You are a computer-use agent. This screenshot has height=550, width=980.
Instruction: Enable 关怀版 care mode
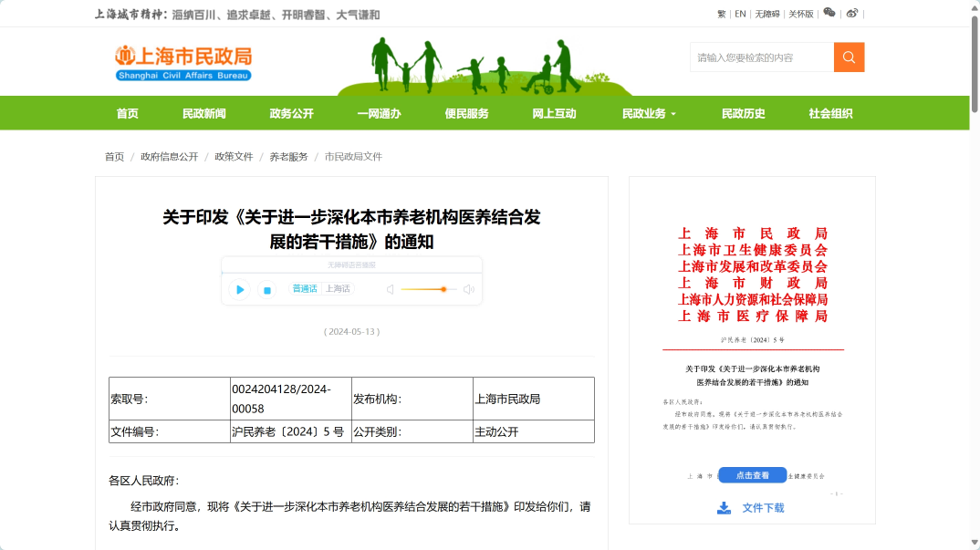(x=800, y=14)
